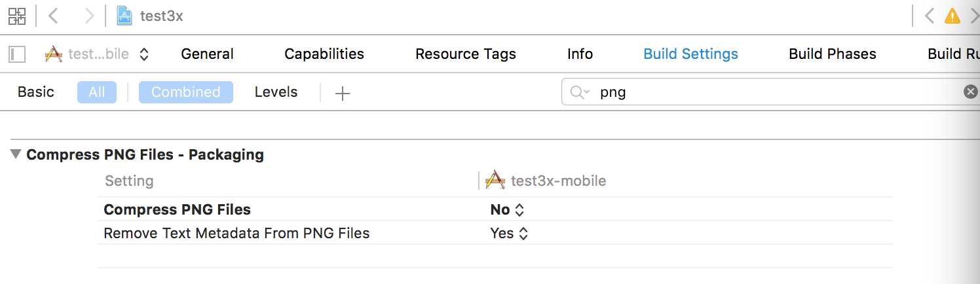Screen dimensions: 980x284
Task: Open the search magnifier options dropdown
Action: pyautogui.click(x=580, y=92)
